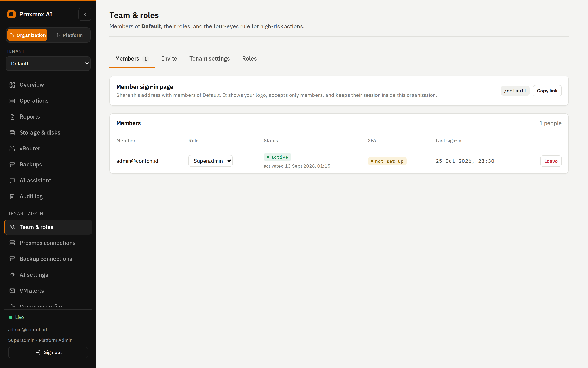Collapse the Tenant Admin section
The width and height of the screenshot is (588, 368).
pyautogui.click(x=48, y=213)
